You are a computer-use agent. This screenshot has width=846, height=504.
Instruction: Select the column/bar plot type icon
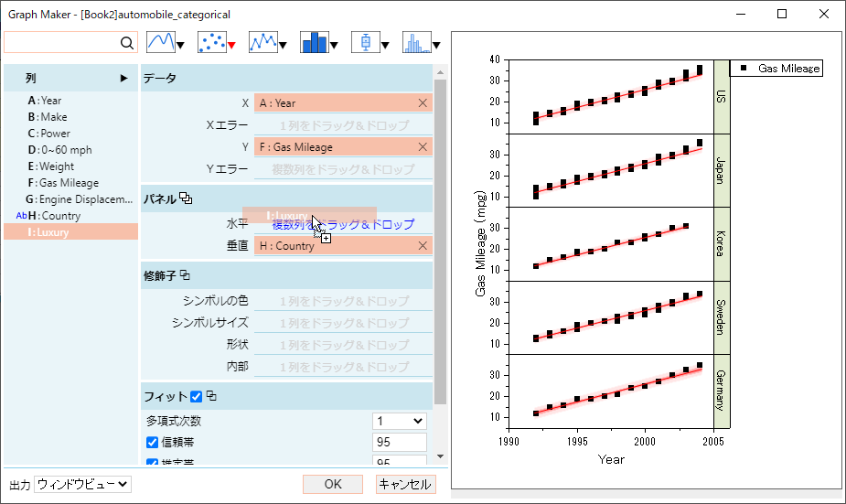[x=315, y=42]
